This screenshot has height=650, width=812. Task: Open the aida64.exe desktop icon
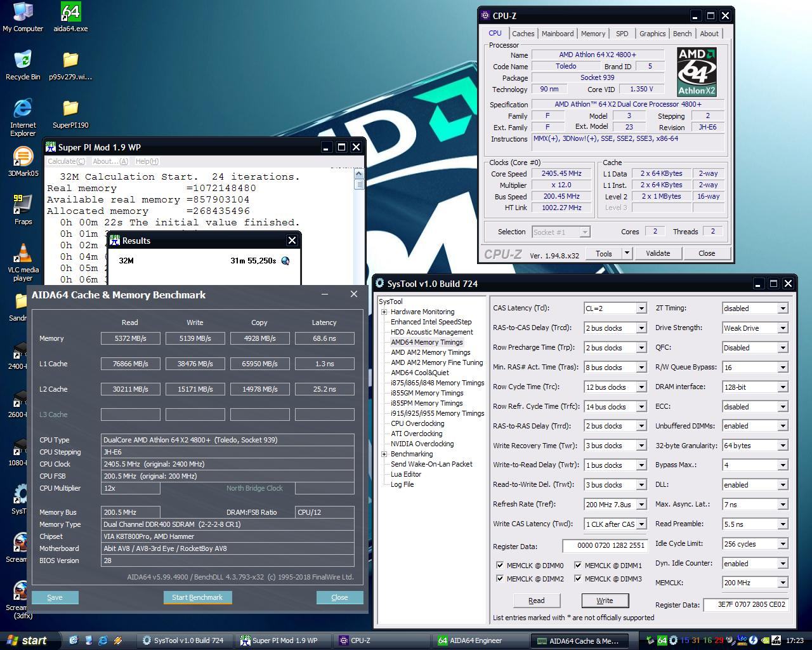[70, 17]
